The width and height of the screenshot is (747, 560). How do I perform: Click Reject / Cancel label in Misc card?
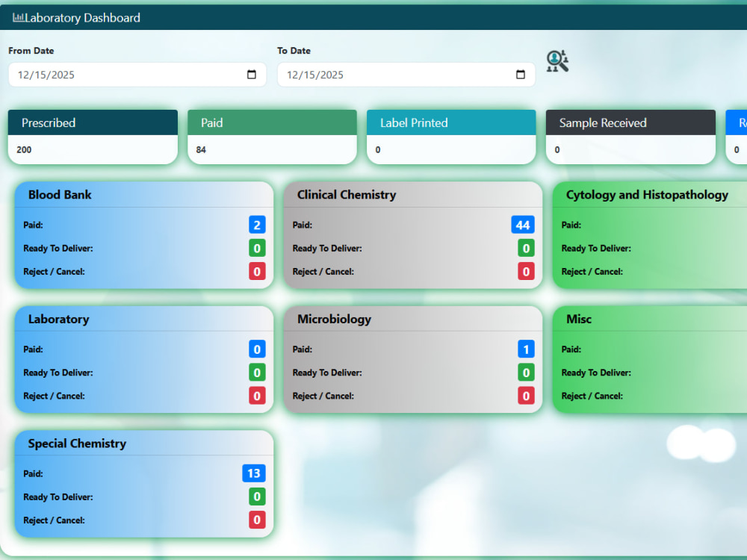(592, 396)
